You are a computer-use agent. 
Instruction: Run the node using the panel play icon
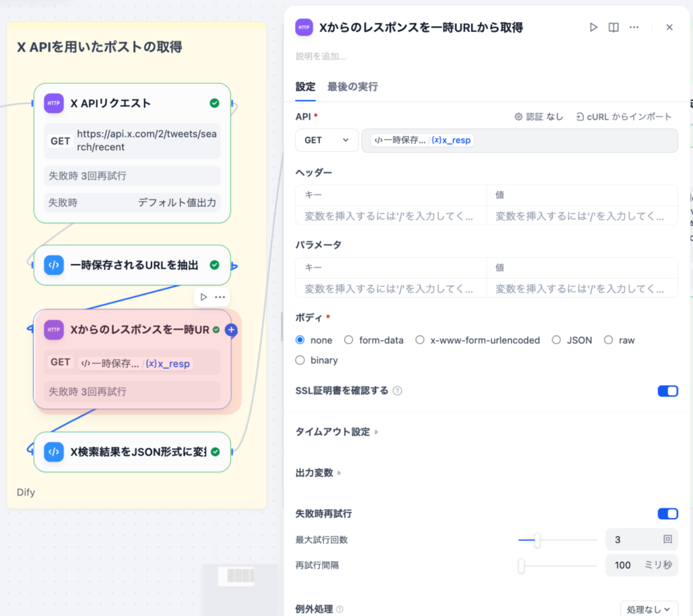click(594, 27)
